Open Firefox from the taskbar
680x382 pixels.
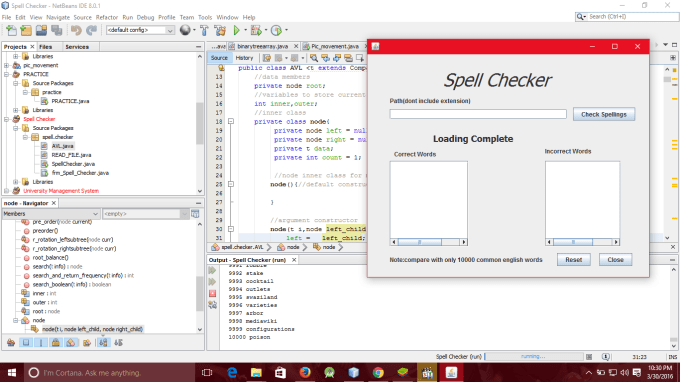click(x=305, y=372)
